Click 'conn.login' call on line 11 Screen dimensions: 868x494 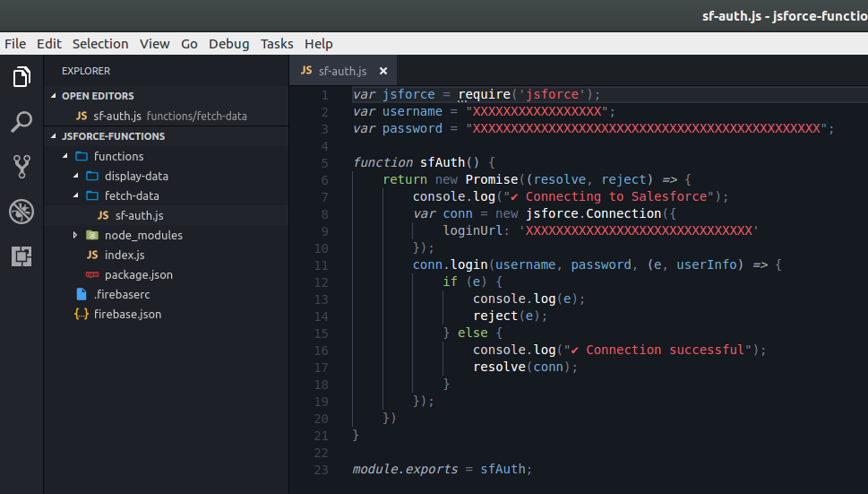click(x=450, y=264)
